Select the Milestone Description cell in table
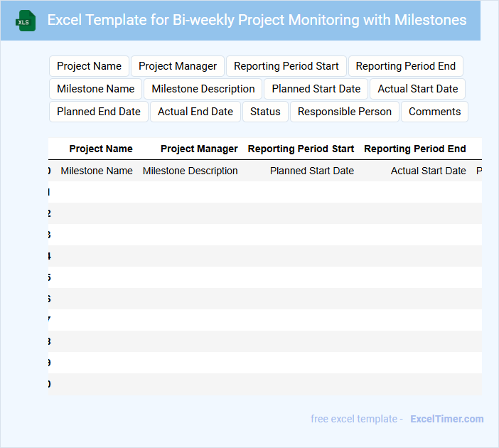Screen dimensions: 499x448 pyautogui.click(x=191, y=171)
